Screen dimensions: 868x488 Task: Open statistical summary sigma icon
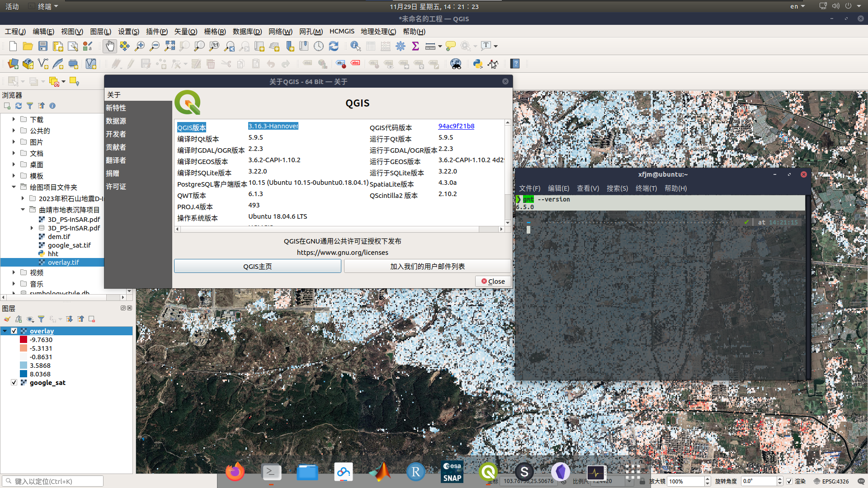[415, 46]
